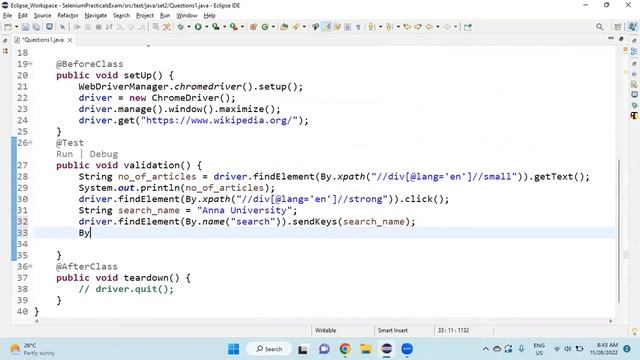Click the Open Perspective icon

(618, 27)
